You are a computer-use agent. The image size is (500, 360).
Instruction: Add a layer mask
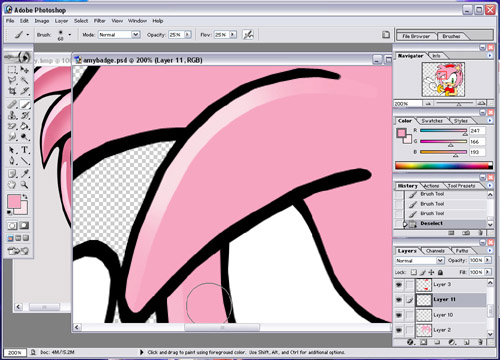423,342
